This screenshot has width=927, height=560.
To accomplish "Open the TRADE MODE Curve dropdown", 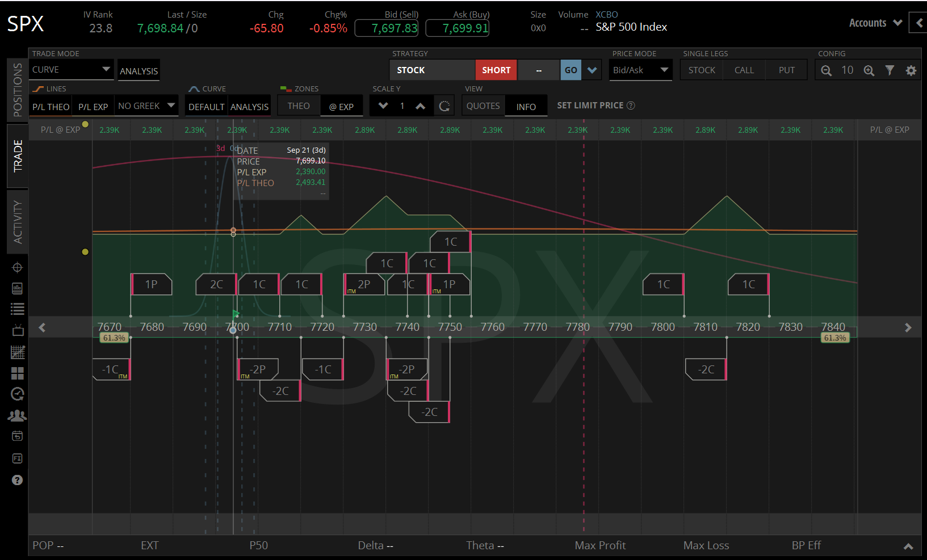I will pyautogui.click(x=72, y=70).
